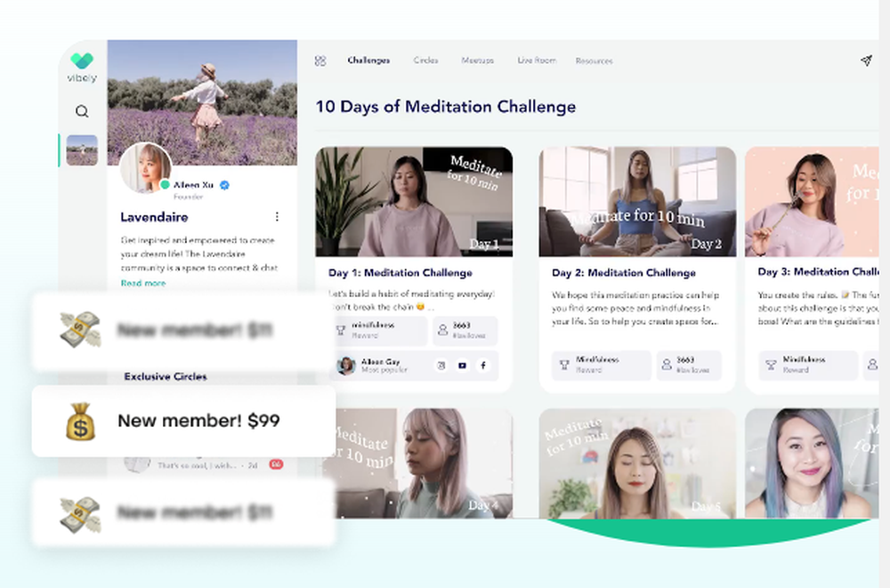Open the Resources tab

click(595, 60)
